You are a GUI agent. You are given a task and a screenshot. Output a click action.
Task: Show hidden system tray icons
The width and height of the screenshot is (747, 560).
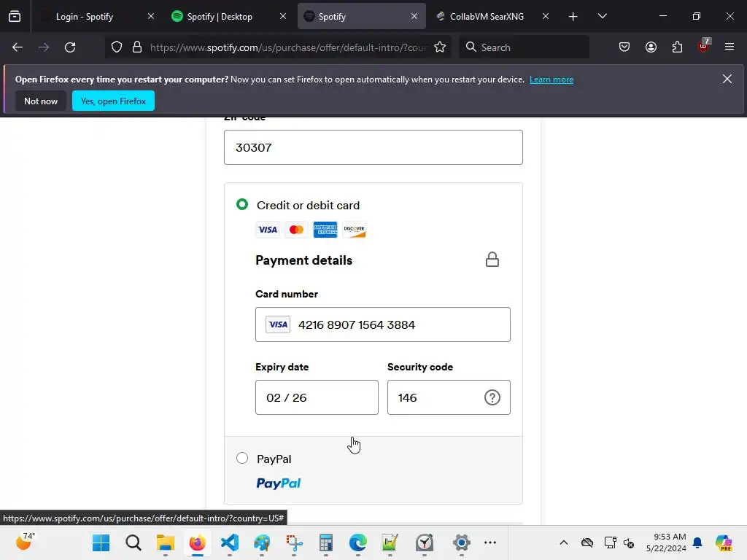564,542
